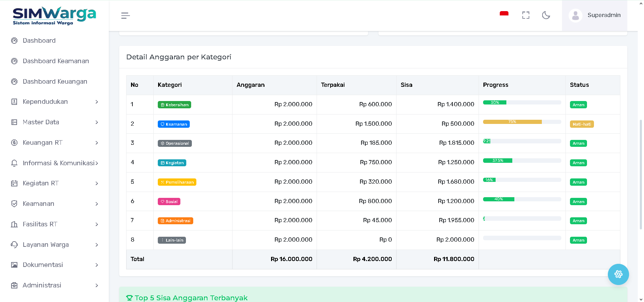Open the floating settings gear button

tap(618, 274)
